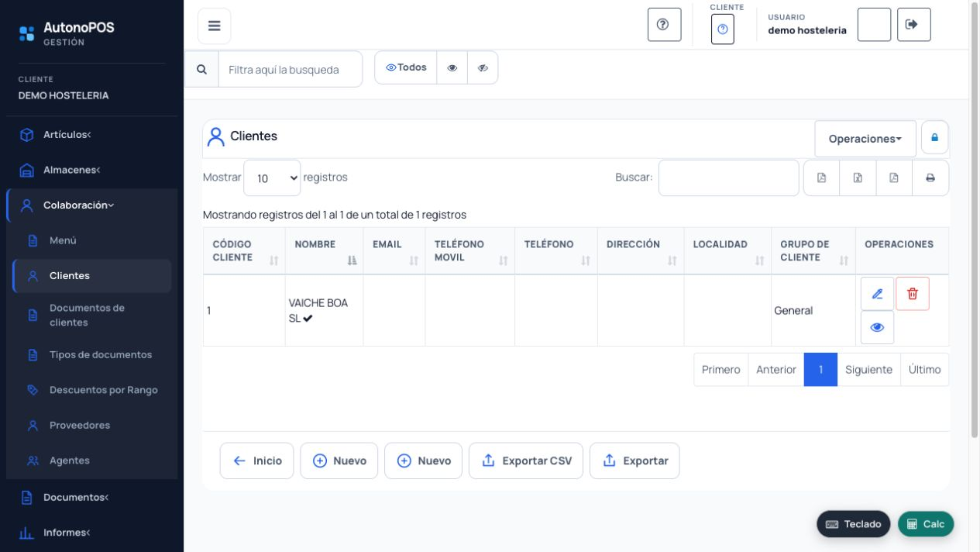Screen dimensions: 980x552
Task: Select Clientes in the sidebar
Action: point(91,276)
